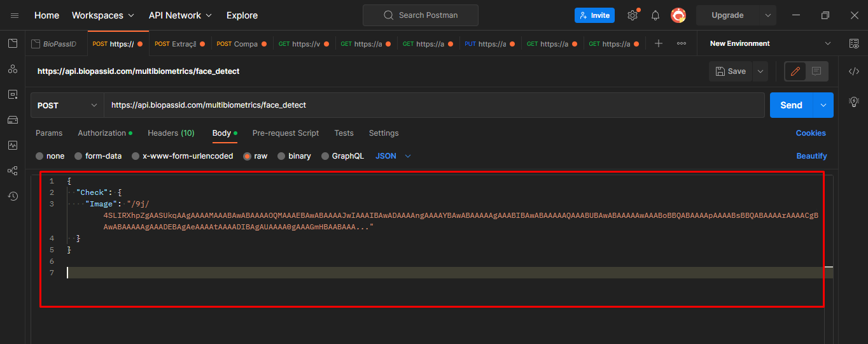Open the user avatar menu

tap(678, 15)
